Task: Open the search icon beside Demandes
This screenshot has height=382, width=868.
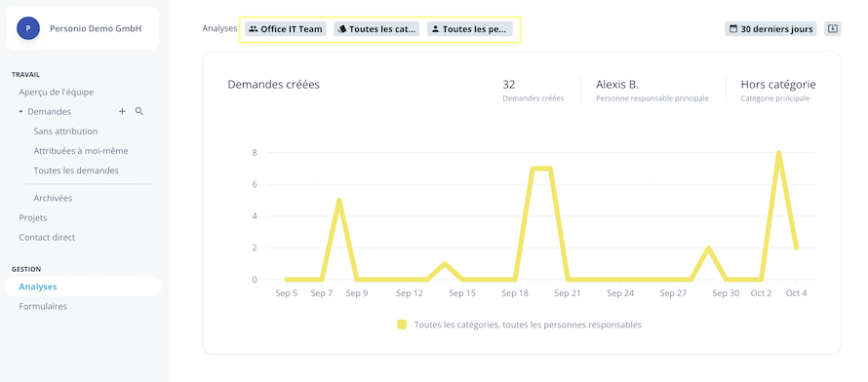Action: 139,112
